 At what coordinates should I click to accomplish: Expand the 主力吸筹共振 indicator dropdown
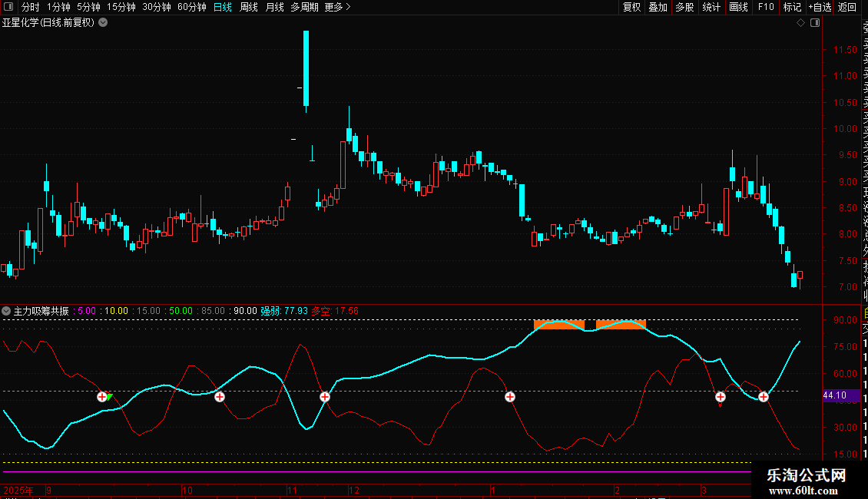pyautogui.click(x=6, y=311)
